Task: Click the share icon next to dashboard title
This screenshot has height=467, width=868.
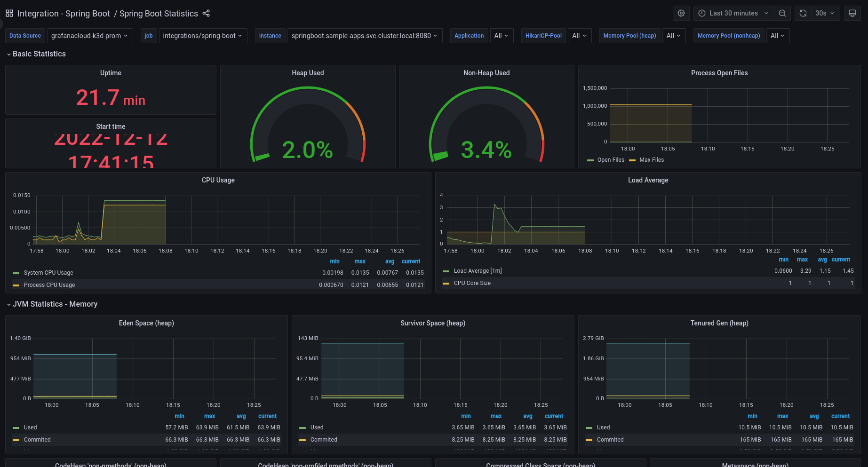Action: [x=206, y=13]
